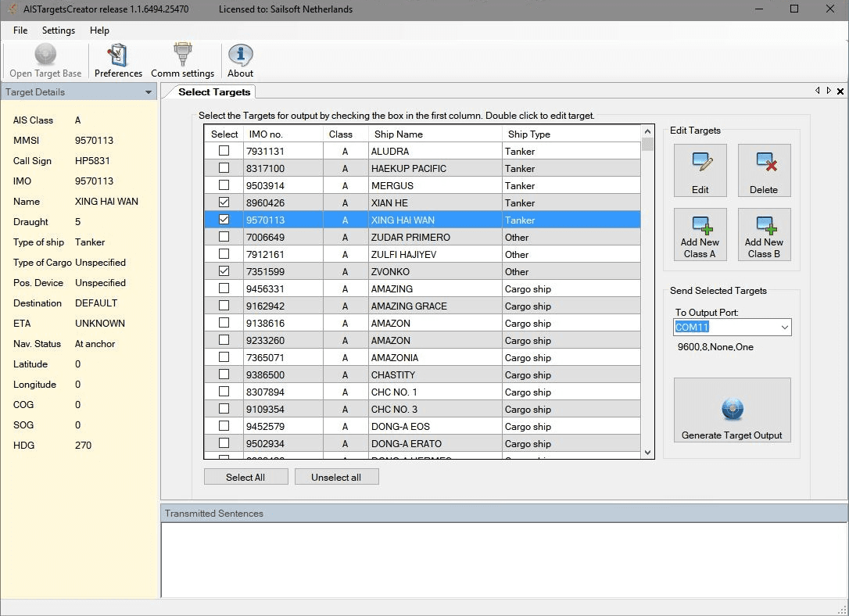The height and width of the screenshot is (616, 849).
Task: Uncheck the XING HAI WAN checkbox
Action: pos(224,220)
